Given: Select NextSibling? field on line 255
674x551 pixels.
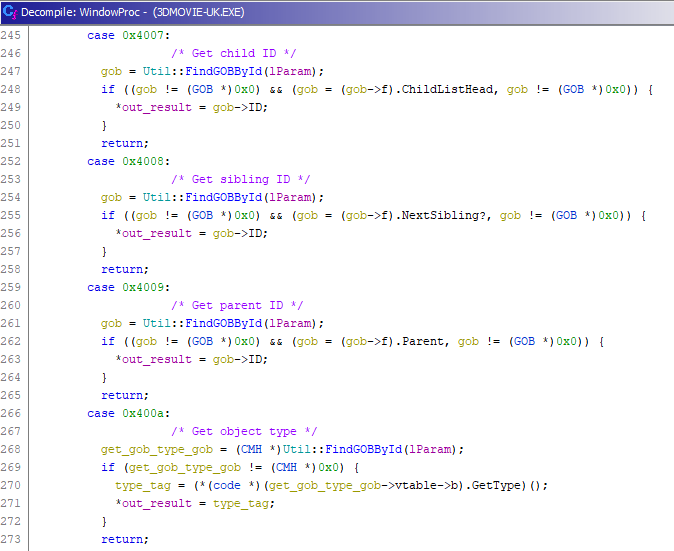Looking at the screenshot, I should 444,215.
